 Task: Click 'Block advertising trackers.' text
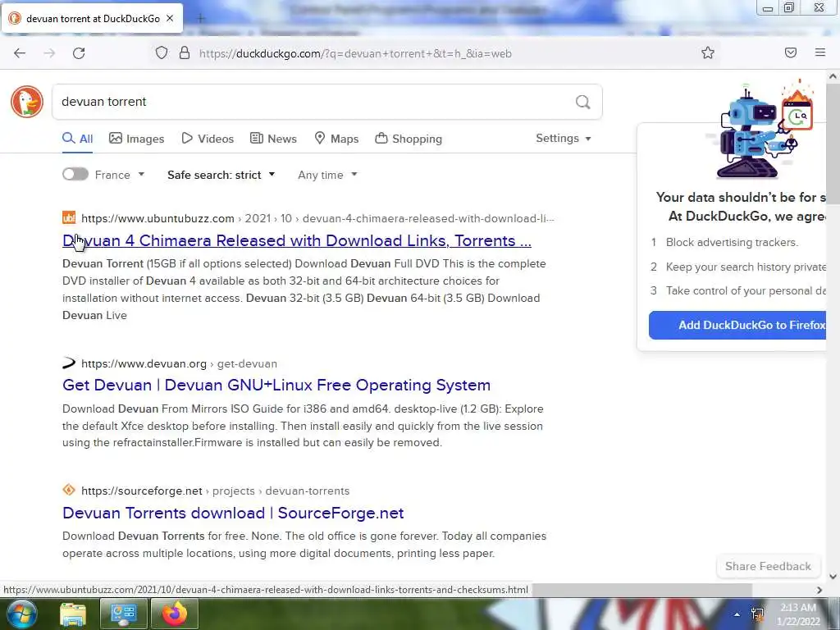(732, 242)
